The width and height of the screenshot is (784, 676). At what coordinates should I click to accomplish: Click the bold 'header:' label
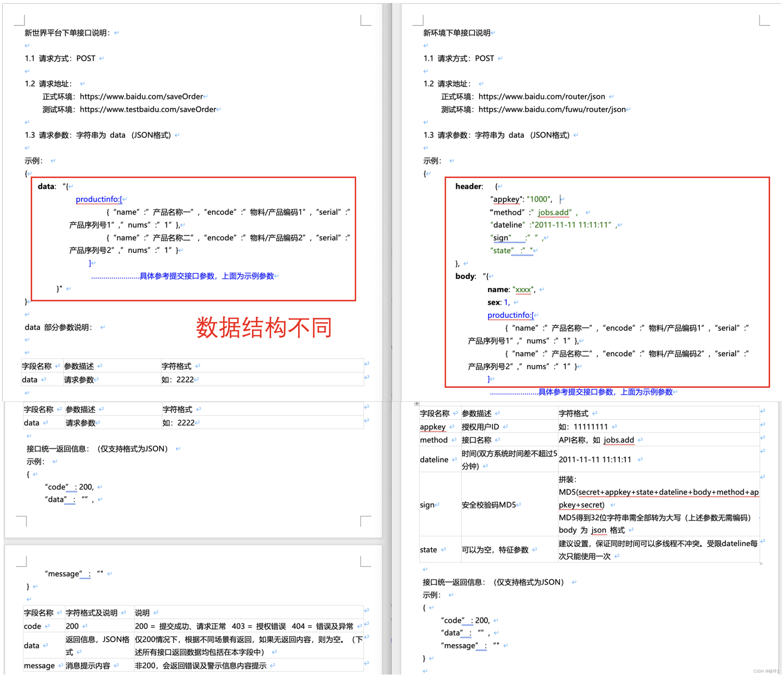[469, 186]
